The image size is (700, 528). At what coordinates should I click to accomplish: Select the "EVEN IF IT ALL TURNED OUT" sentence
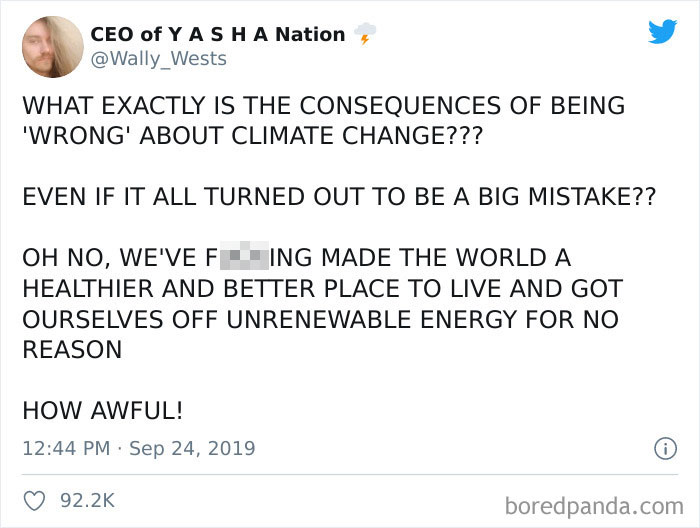coord(339,196)
